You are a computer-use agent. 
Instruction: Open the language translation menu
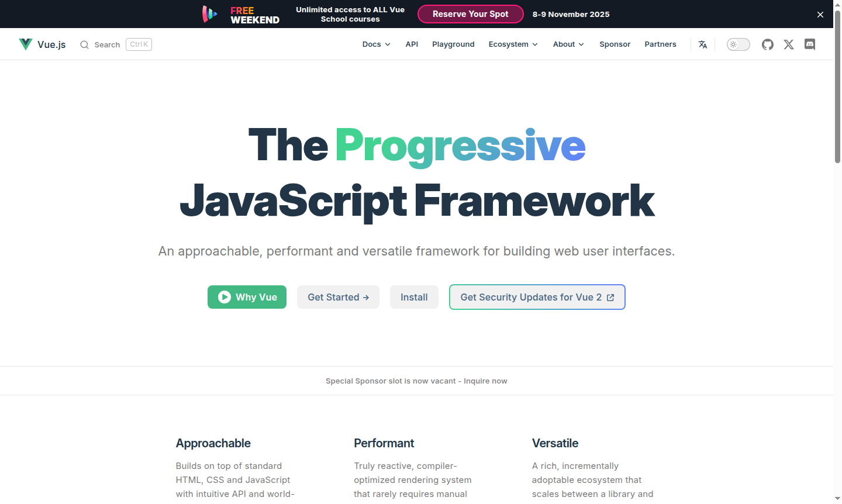tap(702, 44)
